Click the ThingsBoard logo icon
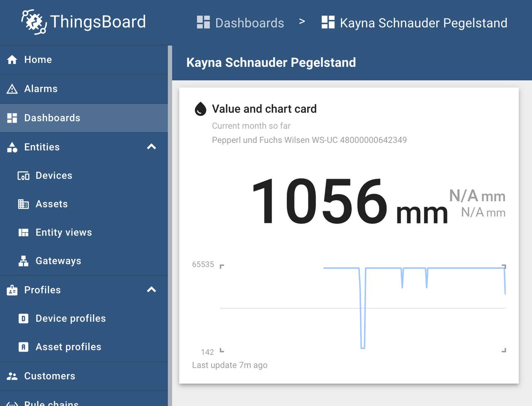The height and width of the screenshot is (406, 532). click(34, 22)
